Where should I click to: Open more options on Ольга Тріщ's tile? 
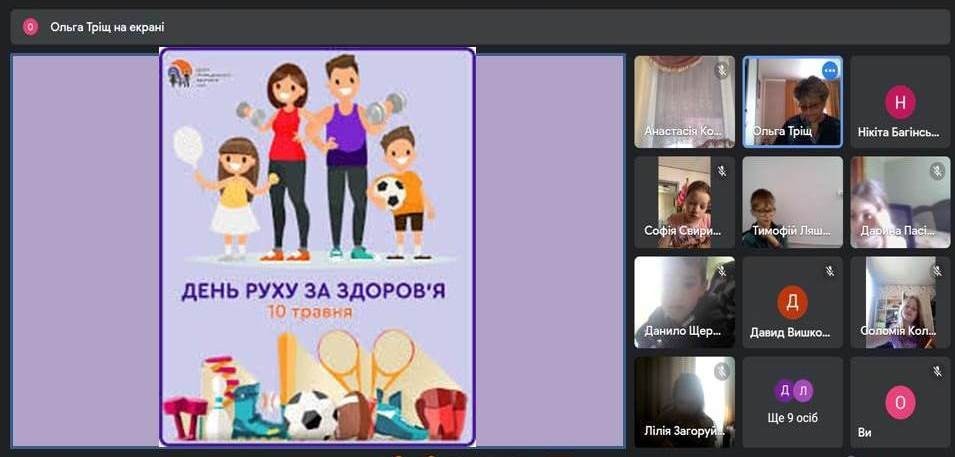pyautogui.click(x=829, y=70)
